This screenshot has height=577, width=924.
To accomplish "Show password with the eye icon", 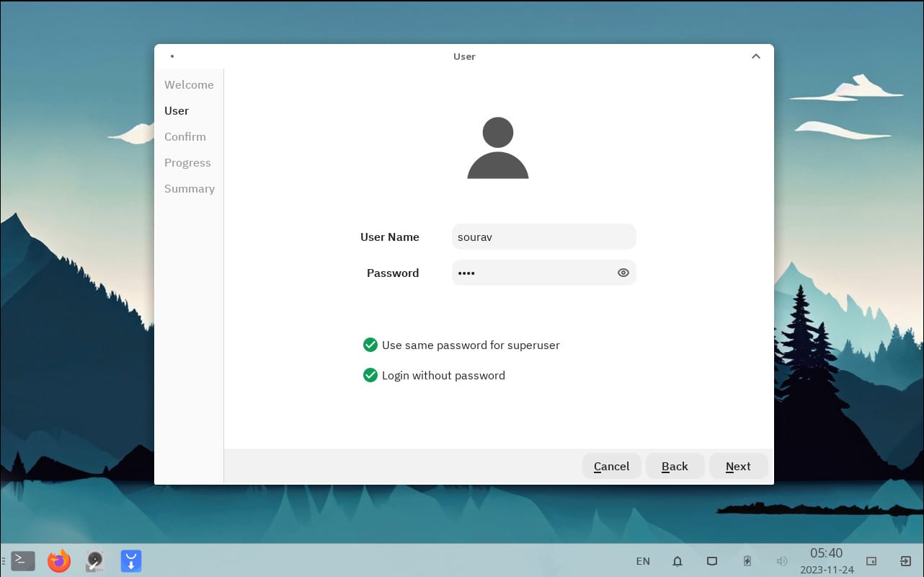I will coord(623,273).
